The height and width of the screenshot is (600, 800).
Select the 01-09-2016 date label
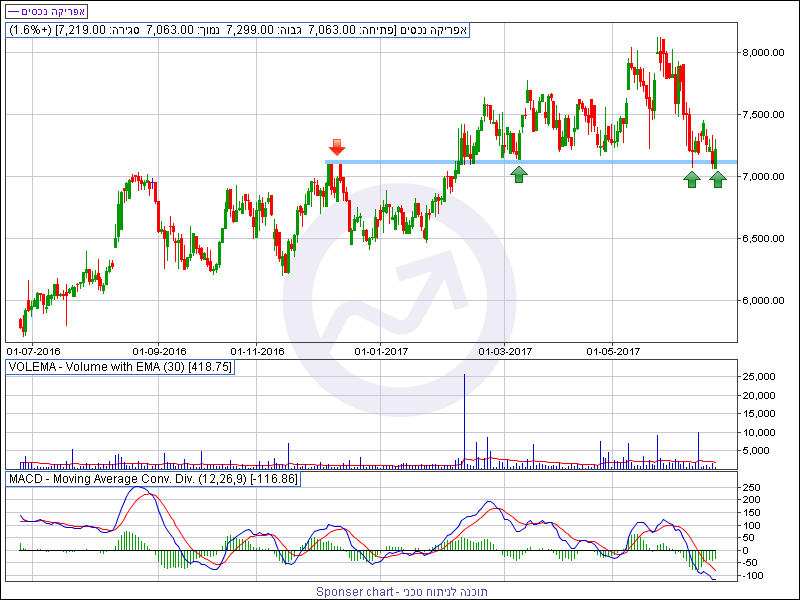(159, 352)
